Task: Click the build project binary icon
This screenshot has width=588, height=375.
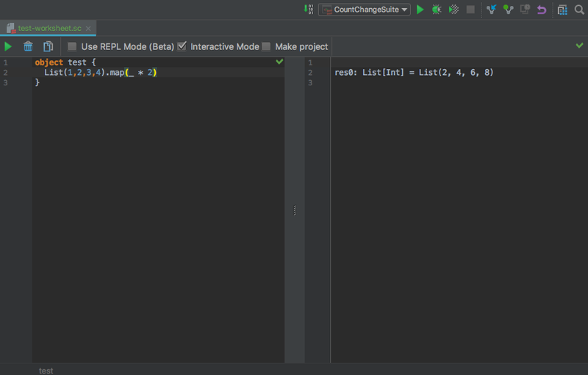Action: pos(309,10)
